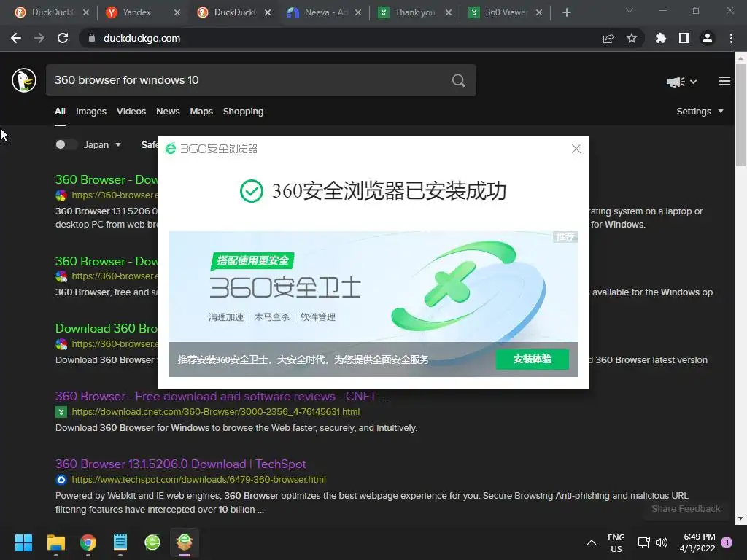Open a new browser tab
The width and height of the screenshot is (747, 560).
tap(566, 12)
